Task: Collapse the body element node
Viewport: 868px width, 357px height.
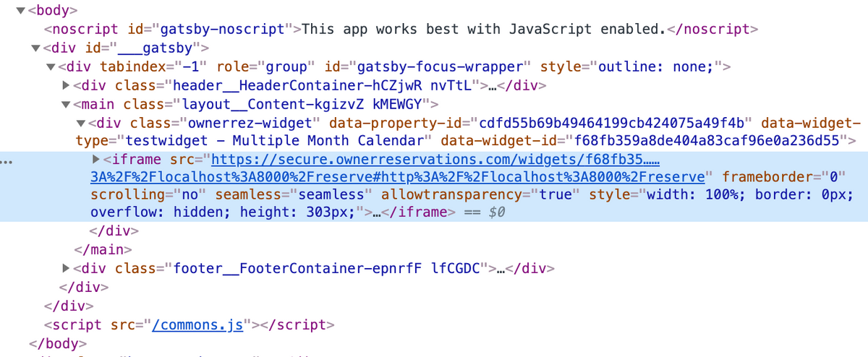Action: click(20, 11)
